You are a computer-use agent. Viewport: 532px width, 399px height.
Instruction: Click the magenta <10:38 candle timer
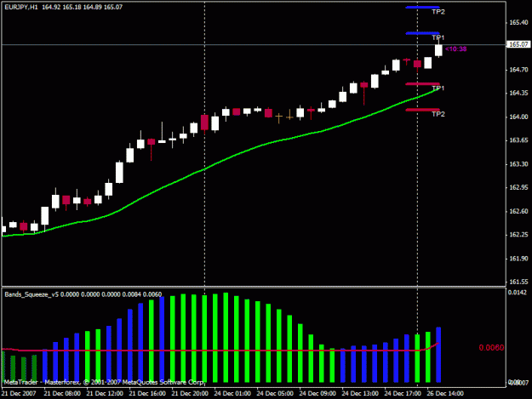[455, 48]
